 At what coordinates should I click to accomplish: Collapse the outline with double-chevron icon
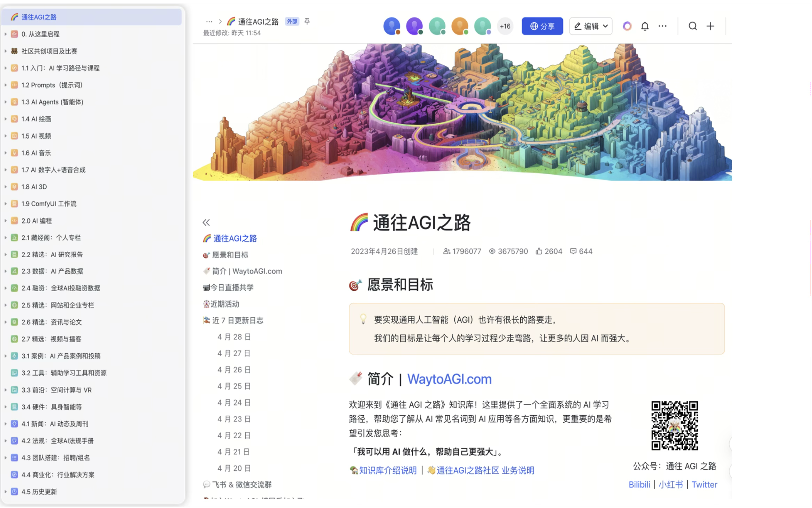click(x=206, y=222)
